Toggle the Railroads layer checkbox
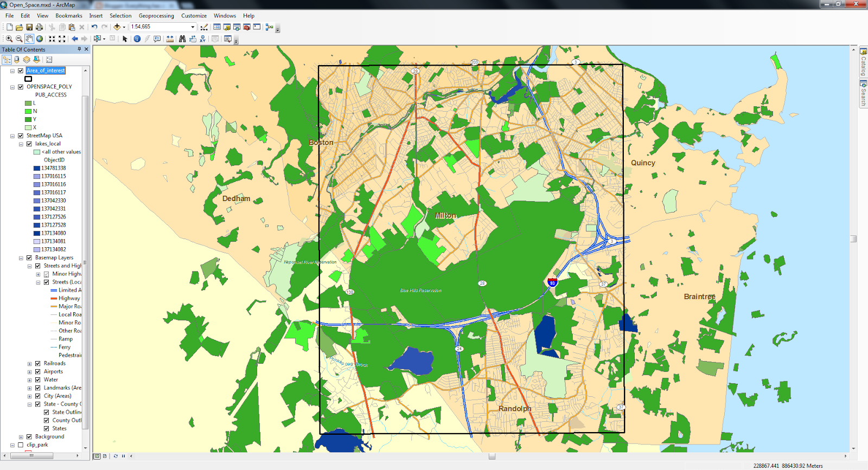868x470 pixels. [x=38, y=363]
